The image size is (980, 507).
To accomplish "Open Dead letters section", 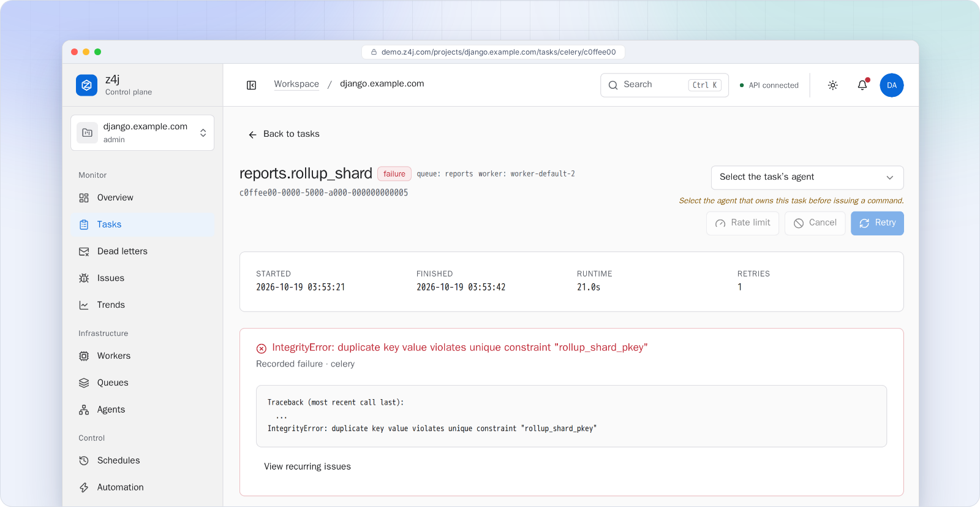I will tap(142, 251).
